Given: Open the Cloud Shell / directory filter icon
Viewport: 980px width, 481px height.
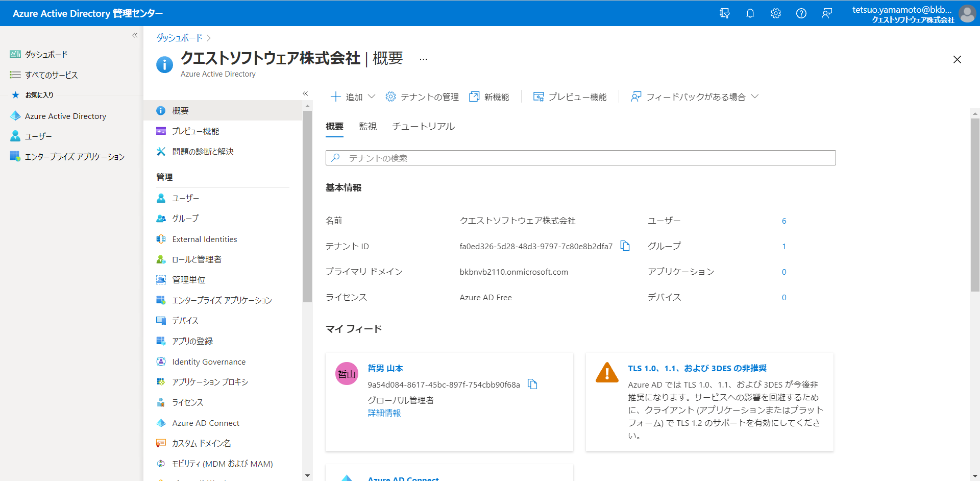Looking at the screenshot, I should coord(724,13).
